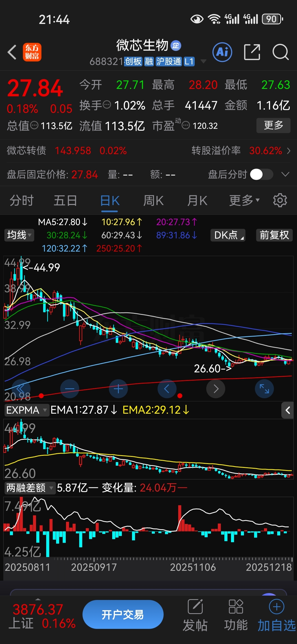The height and width of the screenshot is (644, 297).
Task: Expand chart to fullscreen
Action: [x=264, y=389]
